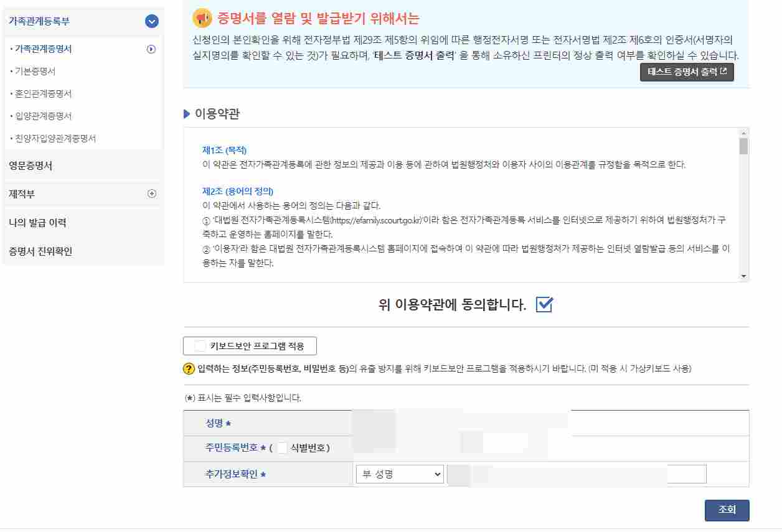Uncheck the 위 이용약관에 동의합니다 checkbox
The image size is (782, 532).
[544, 304]
